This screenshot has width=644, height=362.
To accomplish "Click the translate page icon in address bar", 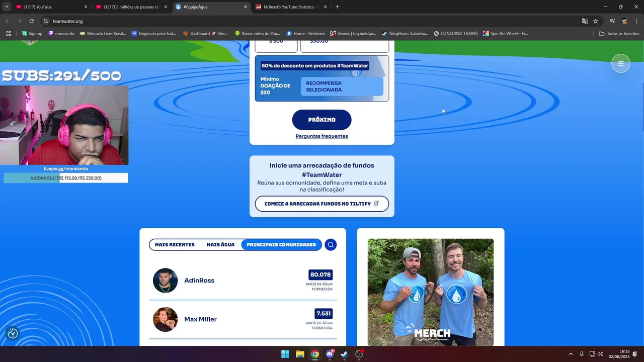I will pos(585,21).
